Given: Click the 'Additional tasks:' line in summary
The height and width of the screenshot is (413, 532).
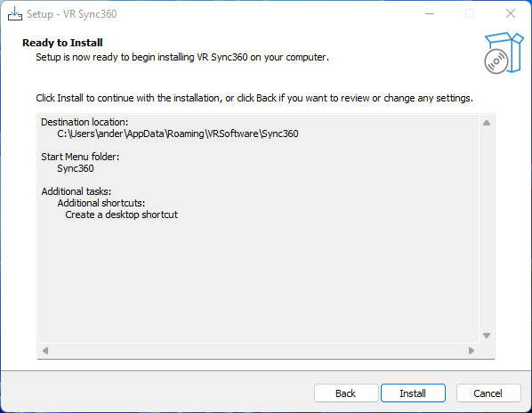Looking at the screenshot, I should (x=77, y=191).
